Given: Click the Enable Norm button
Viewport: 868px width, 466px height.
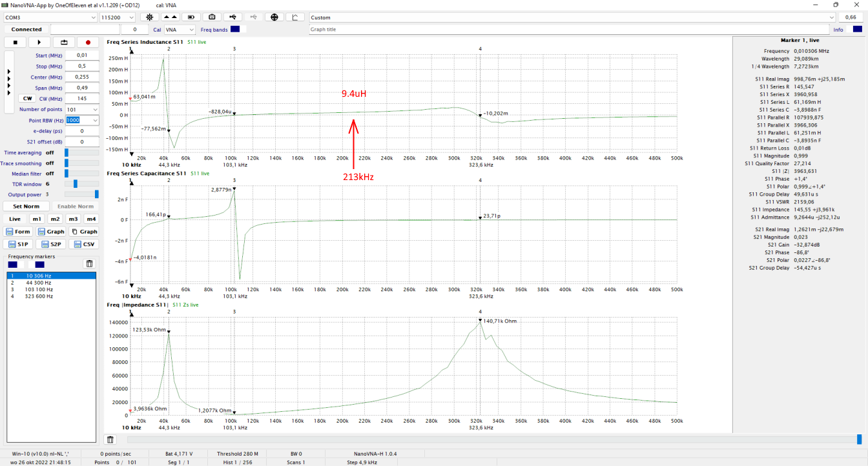Looking at the screenshot, I should click(x=75, y=207).
